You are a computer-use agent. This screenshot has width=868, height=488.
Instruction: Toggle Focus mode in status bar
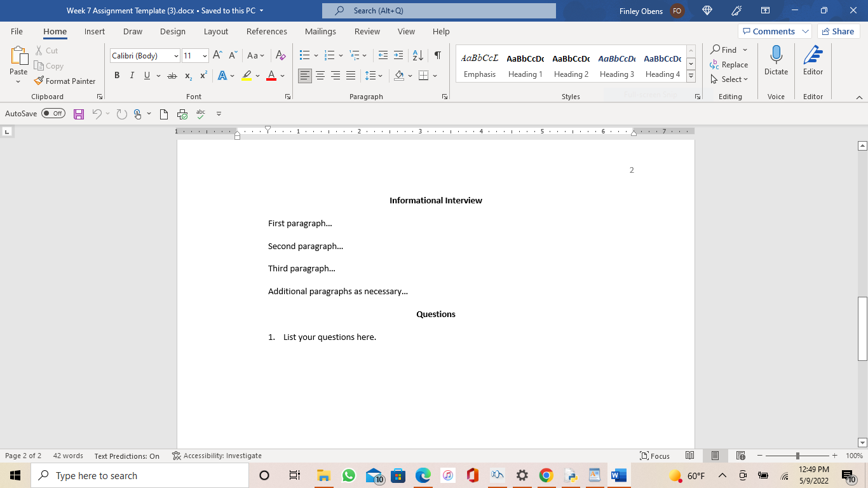click(655, 456)
